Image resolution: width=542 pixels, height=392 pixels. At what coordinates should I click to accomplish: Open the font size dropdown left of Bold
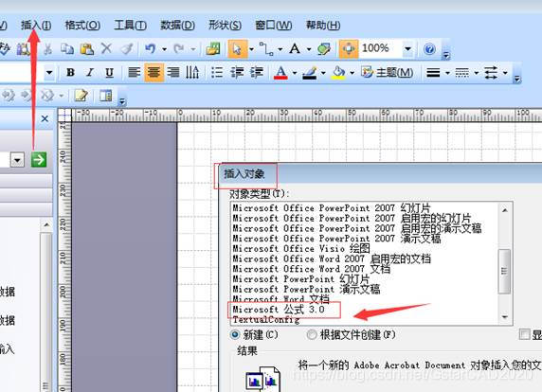tap(49, 73)
